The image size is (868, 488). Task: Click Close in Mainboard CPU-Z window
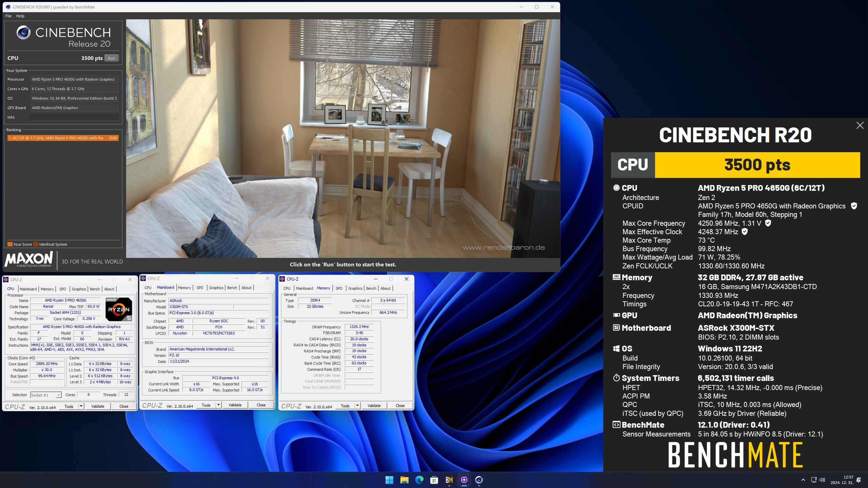coord(261,405)
